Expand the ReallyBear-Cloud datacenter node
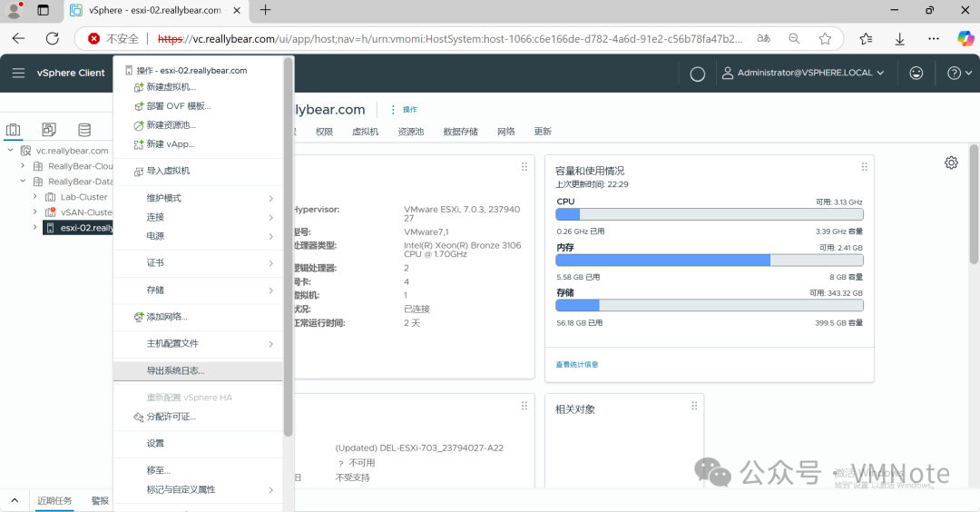The width and height of the screenshot is (980, 512). pos(23,166)
